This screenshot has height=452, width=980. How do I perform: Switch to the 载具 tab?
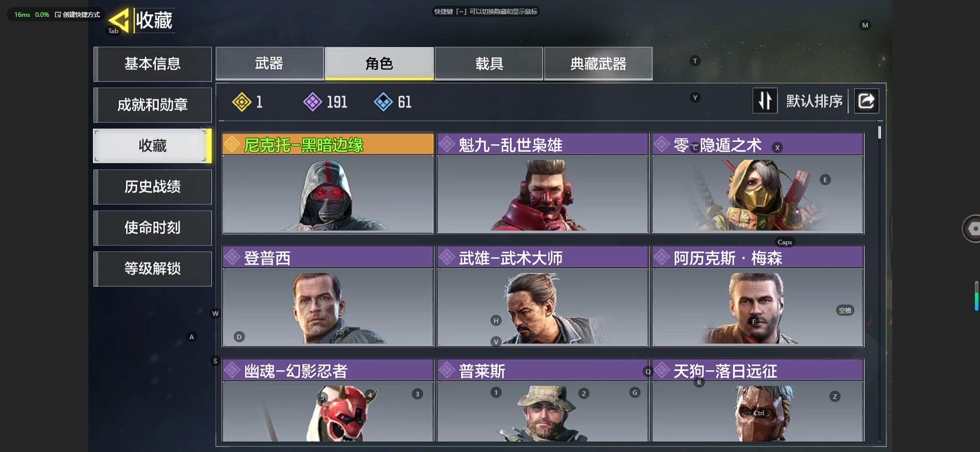488,64
